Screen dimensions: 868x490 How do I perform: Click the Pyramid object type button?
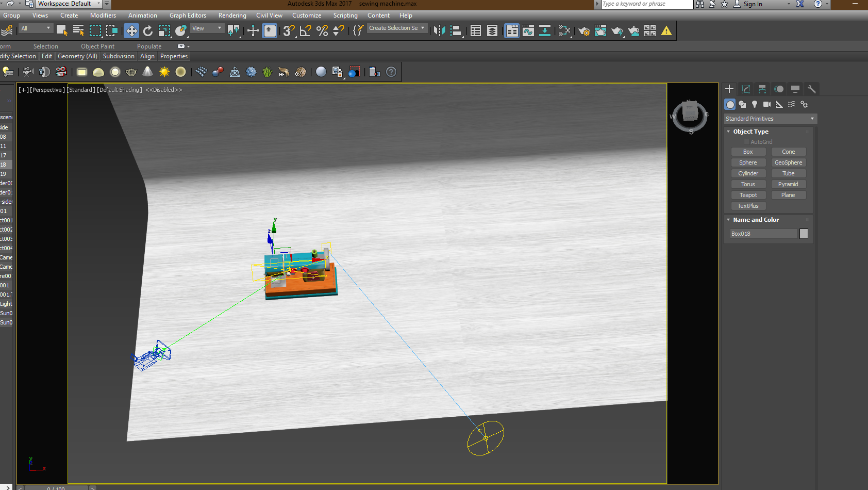[788, 184]
